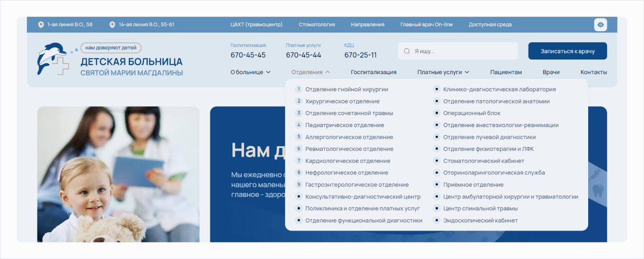Select 'Нефрологическое отделение'
Viewport: 644px width, 259px height.
[347, 173]
